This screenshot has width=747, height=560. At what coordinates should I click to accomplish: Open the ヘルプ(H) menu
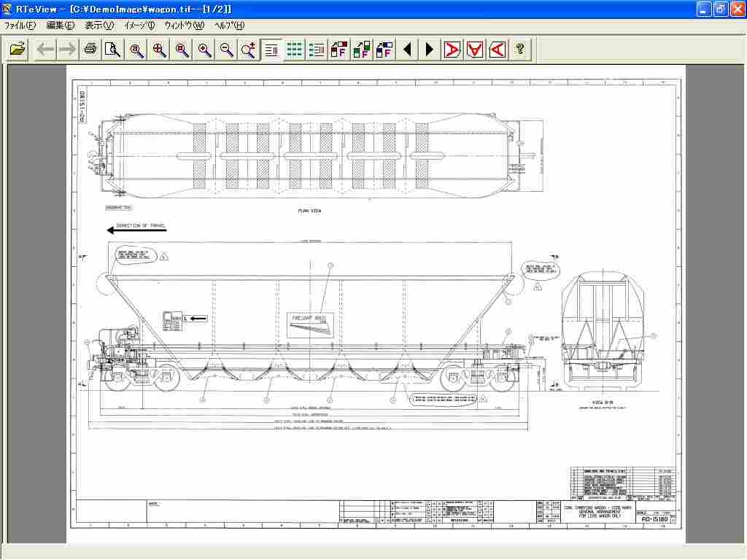click(229, 26)
